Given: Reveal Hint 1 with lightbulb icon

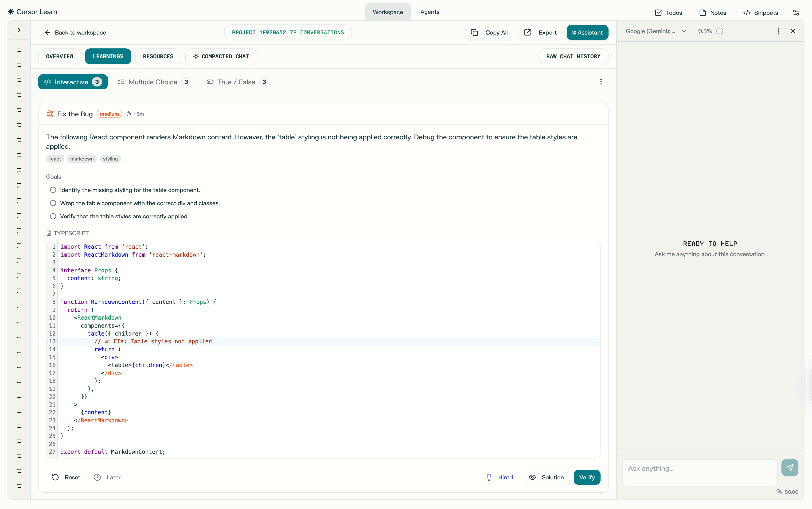Looking at the screenshot, I should 500,477.
